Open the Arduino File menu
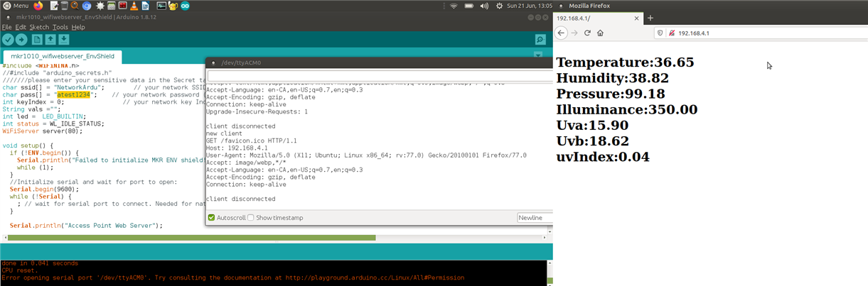868x286 pixels. click(x=6, y=27)
